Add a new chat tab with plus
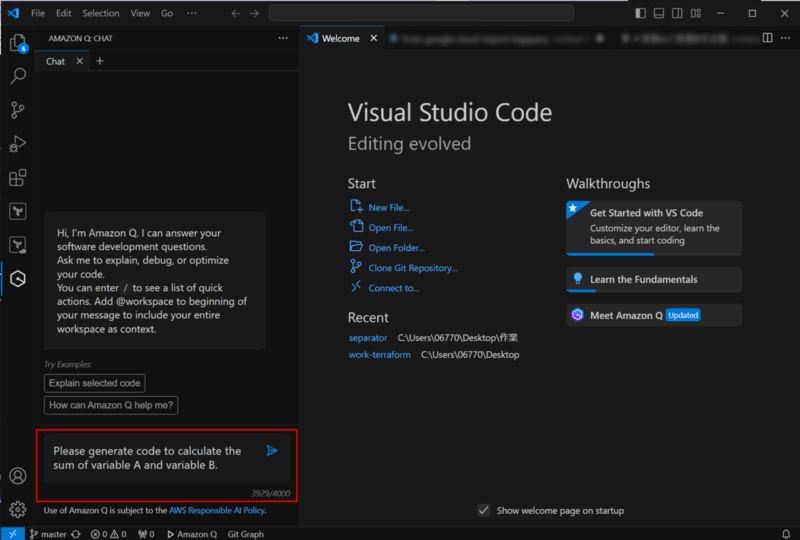Screen dimensions: 800x540 click(x=99, y=61)
